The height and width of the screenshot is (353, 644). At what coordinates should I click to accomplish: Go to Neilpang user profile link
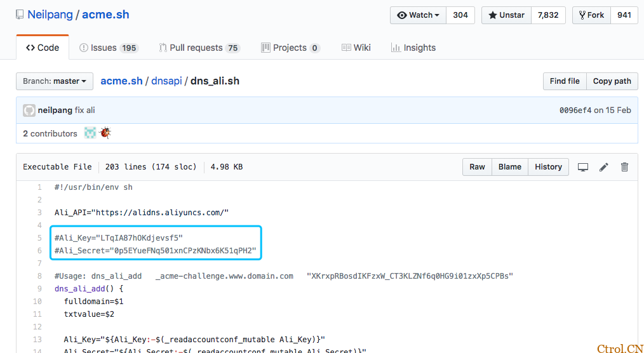pyautogui.click(x=50, y=15)
